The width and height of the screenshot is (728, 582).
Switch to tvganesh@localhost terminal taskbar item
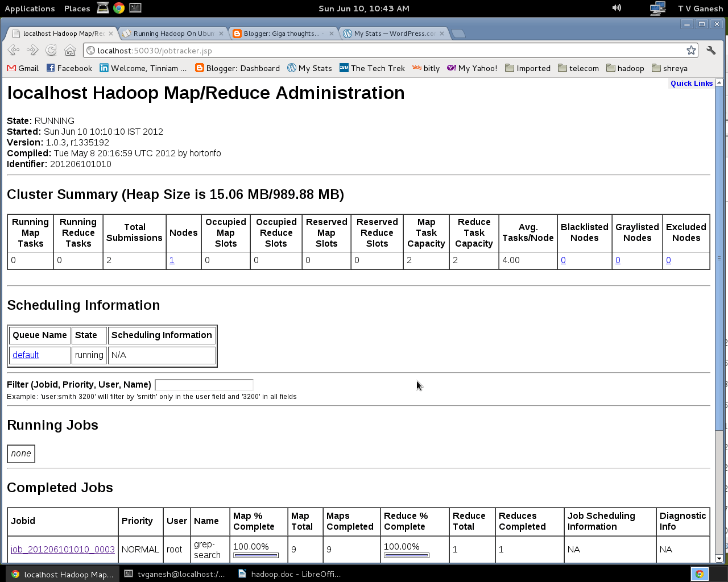coord(176,574)
